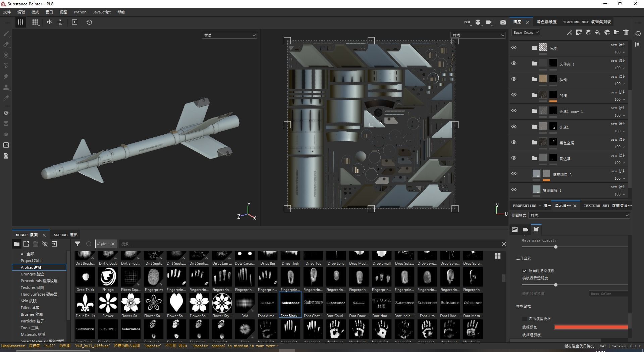
Task: Hide the 文件夹 1 layer
Action: click(x=514, y=63)
